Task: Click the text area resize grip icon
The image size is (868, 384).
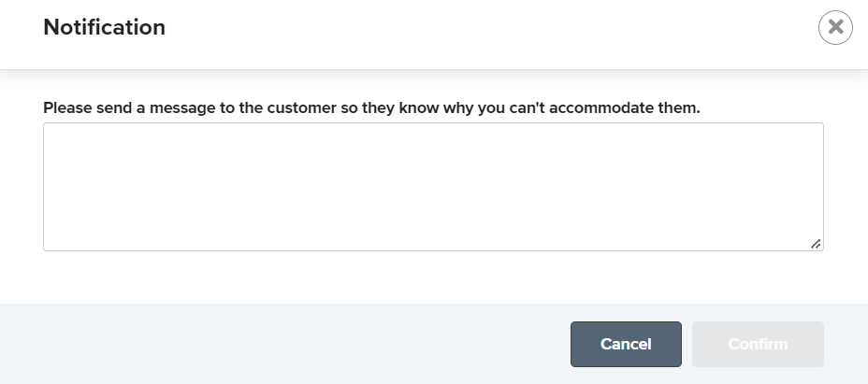Action: 816,244
